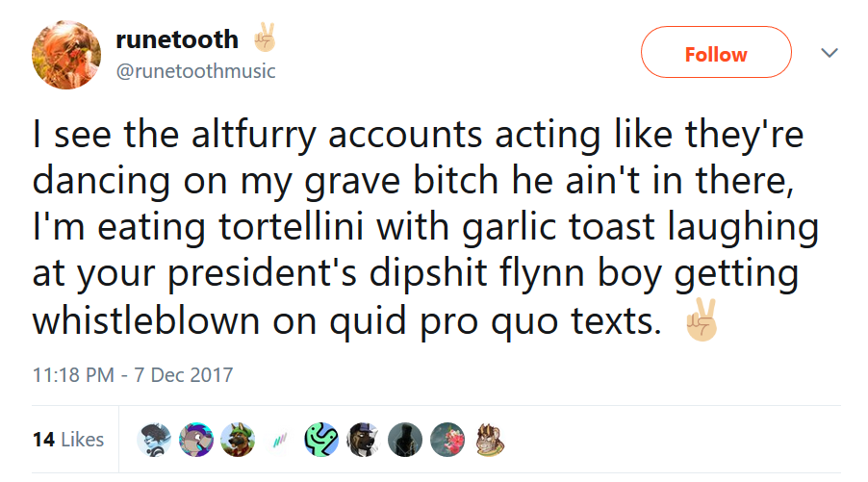Open the white avatar with slanted stripes
This screenshot has height=482, width=868.
(280, 440)
